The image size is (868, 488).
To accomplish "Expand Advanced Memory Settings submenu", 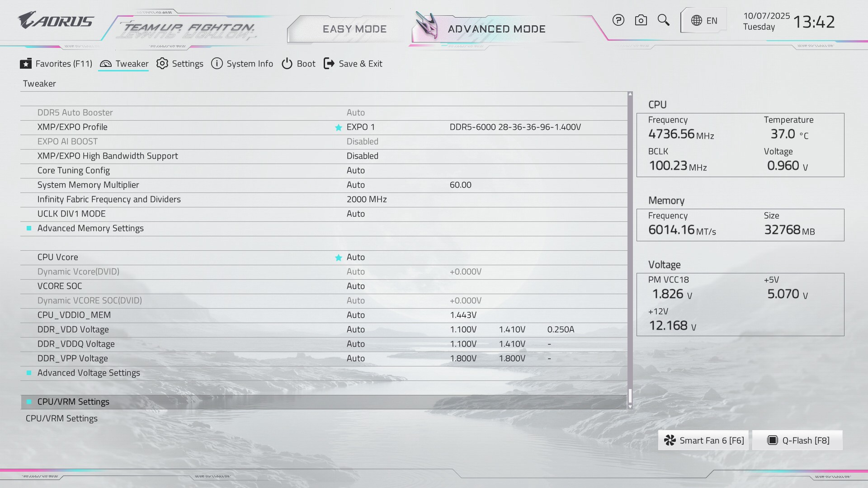I will (90, 228).
